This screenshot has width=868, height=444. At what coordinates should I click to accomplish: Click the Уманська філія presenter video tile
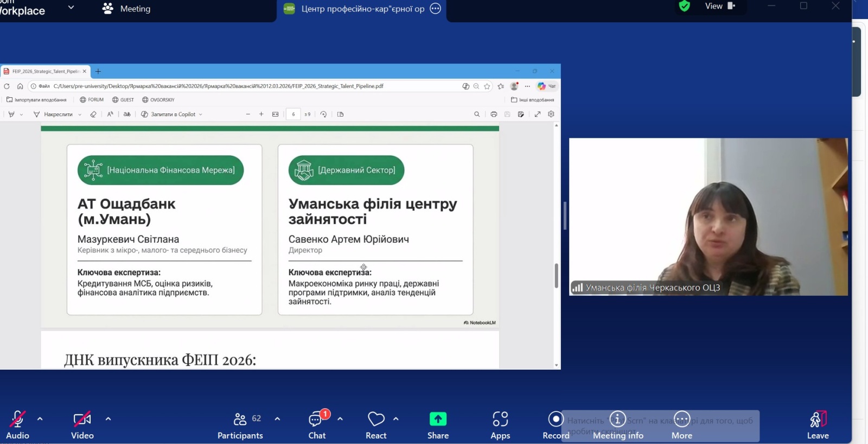(708, 217)
